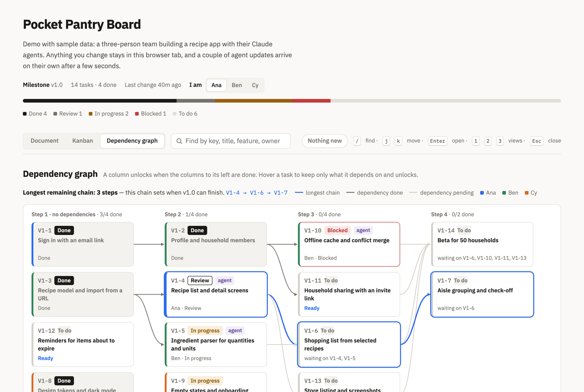The image size is (584, 392).
Task: Open task V1-3 Recipe model and import
Action: [82, 294]
